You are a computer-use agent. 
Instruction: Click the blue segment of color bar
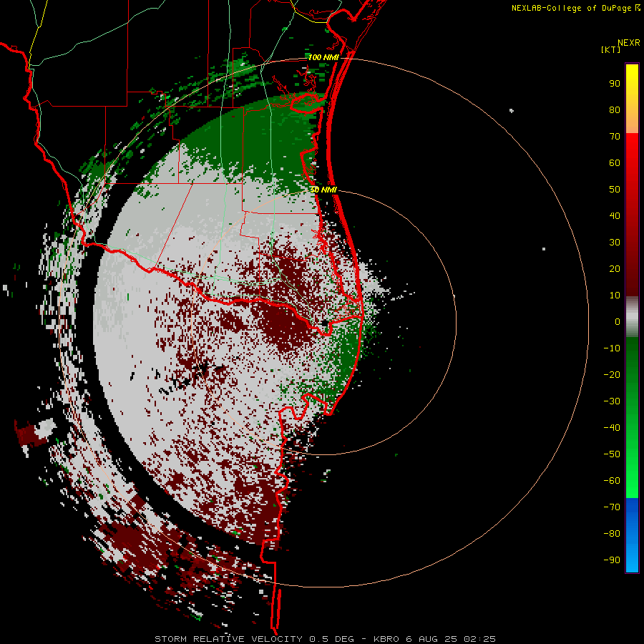[632, 535]
